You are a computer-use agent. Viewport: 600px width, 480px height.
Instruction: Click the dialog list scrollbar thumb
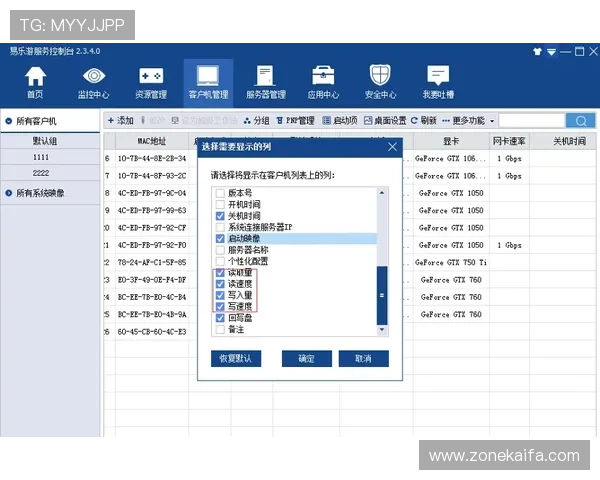click(x=382, y=295)
